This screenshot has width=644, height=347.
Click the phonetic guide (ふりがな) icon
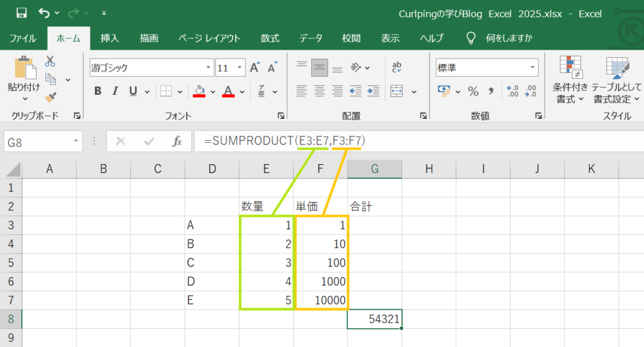tap(262, 91)
